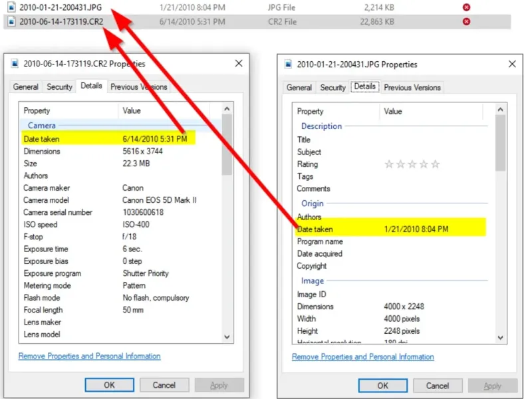Select F-stop value f/18
532x399 pixels.
[130, 237]
